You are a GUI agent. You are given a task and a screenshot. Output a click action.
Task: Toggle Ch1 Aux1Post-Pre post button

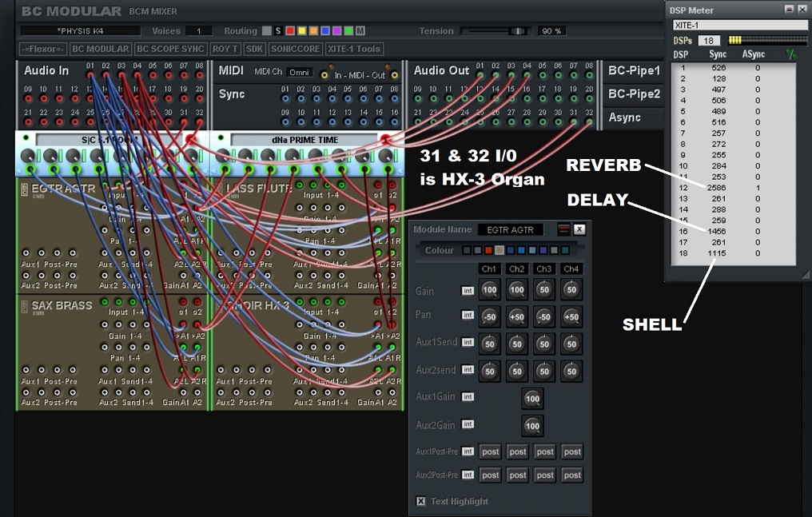[x=490, y=451]
